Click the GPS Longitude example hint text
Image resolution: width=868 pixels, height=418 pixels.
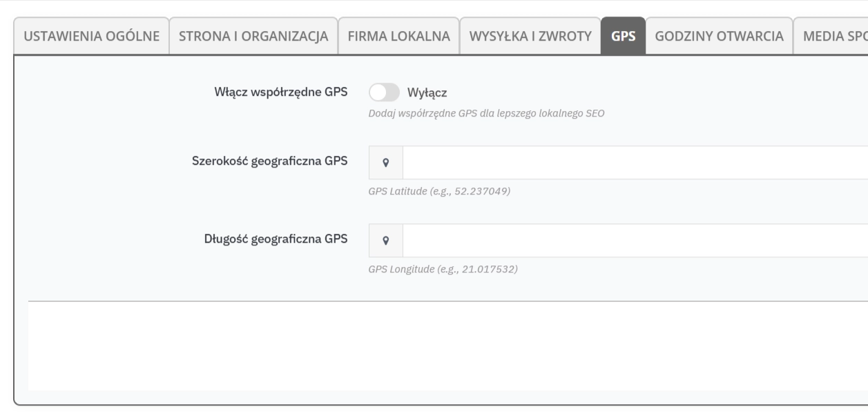[x=443, y=269]
